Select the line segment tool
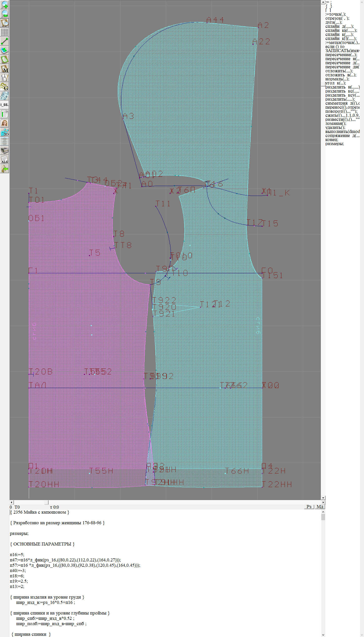364x637 pixels. [5, 41]
